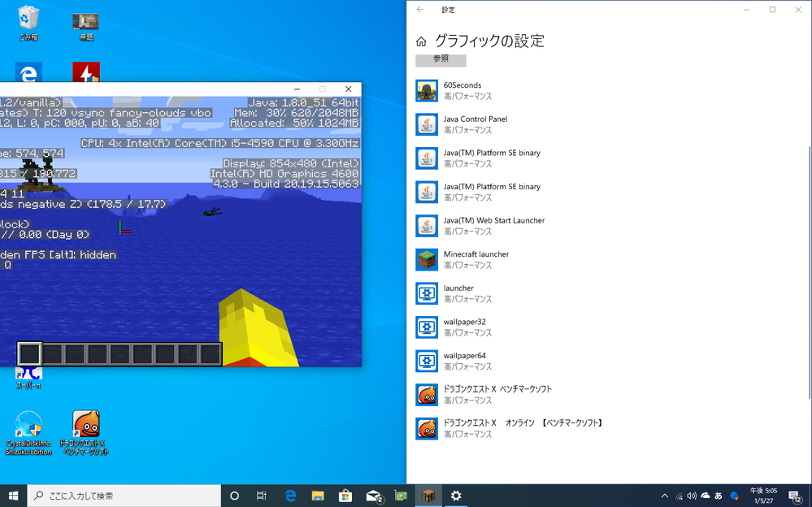This screenshot has width=812, height=507.
Task: Open the Recycle Bin desktop icon
Action: [28, 23]
